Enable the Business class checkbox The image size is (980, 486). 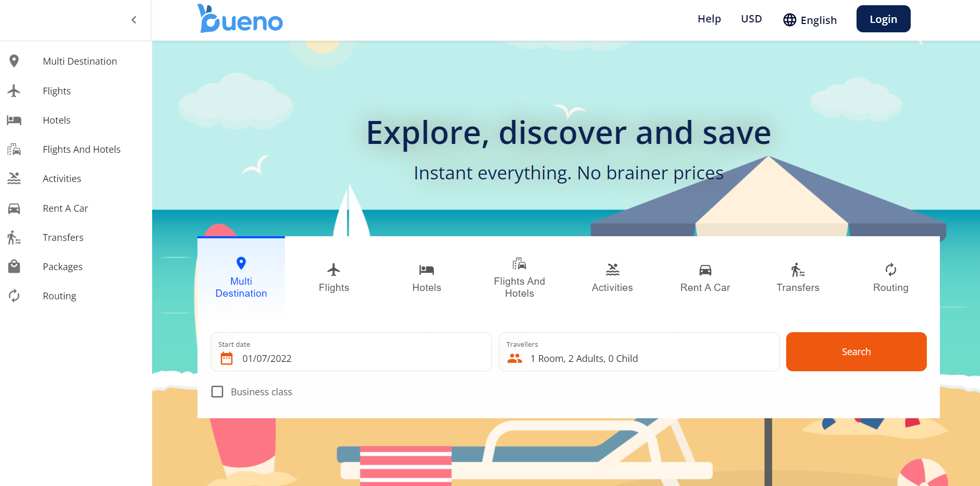pyautogui.click(x=217, y=392)
